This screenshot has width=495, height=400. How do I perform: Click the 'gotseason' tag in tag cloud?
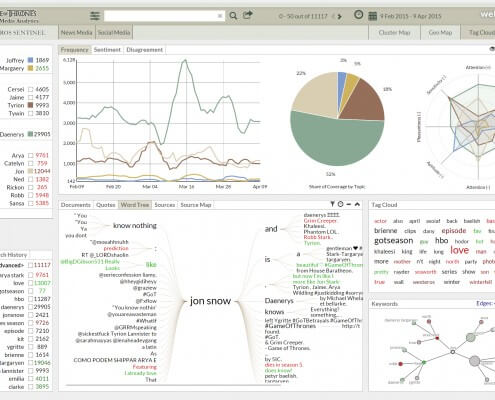point(394,240)
